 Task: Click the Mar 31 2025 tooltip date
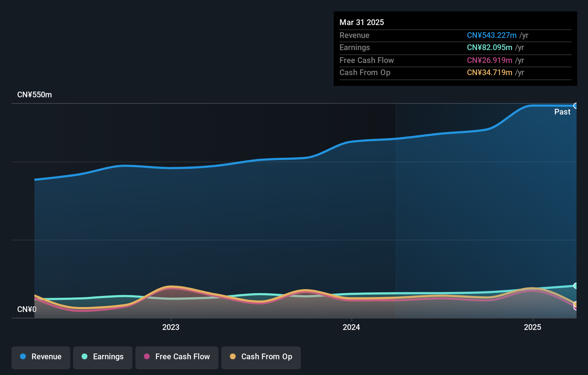coord(362,22)
